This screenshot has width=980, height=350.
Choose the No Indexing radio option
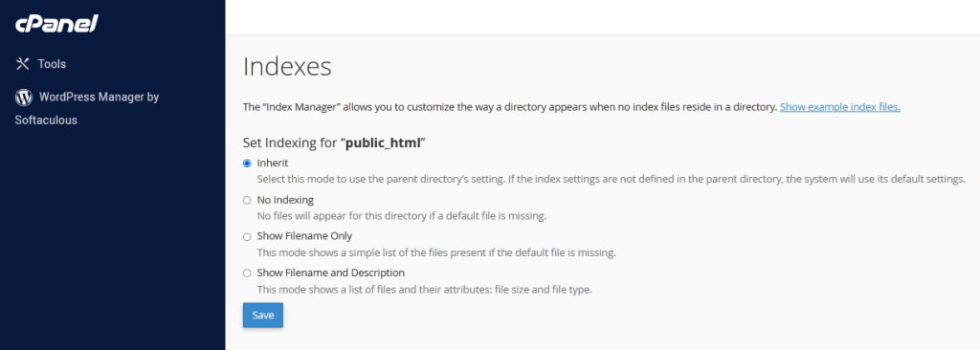(x=247, y=201)
